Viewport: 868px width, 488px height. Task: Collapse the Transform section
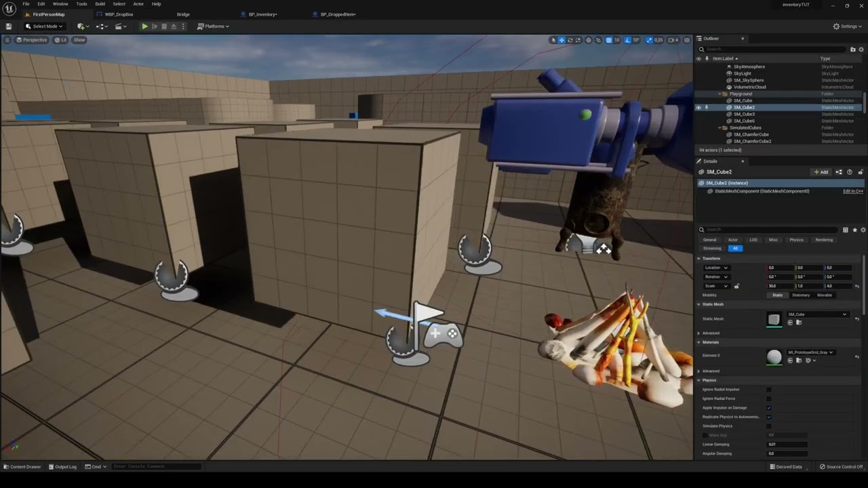(x=699, y=258)
